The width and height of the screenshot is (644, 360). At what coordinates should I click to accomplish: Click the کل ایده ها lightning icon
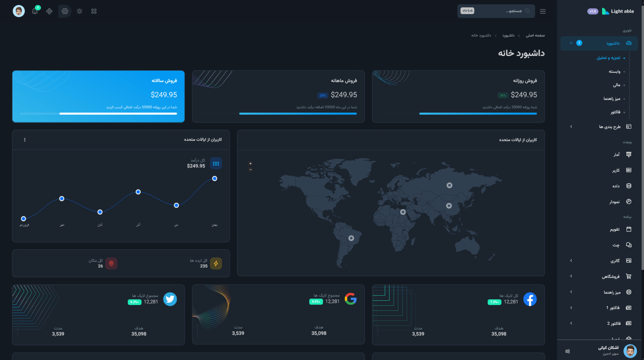coord(216,263)
